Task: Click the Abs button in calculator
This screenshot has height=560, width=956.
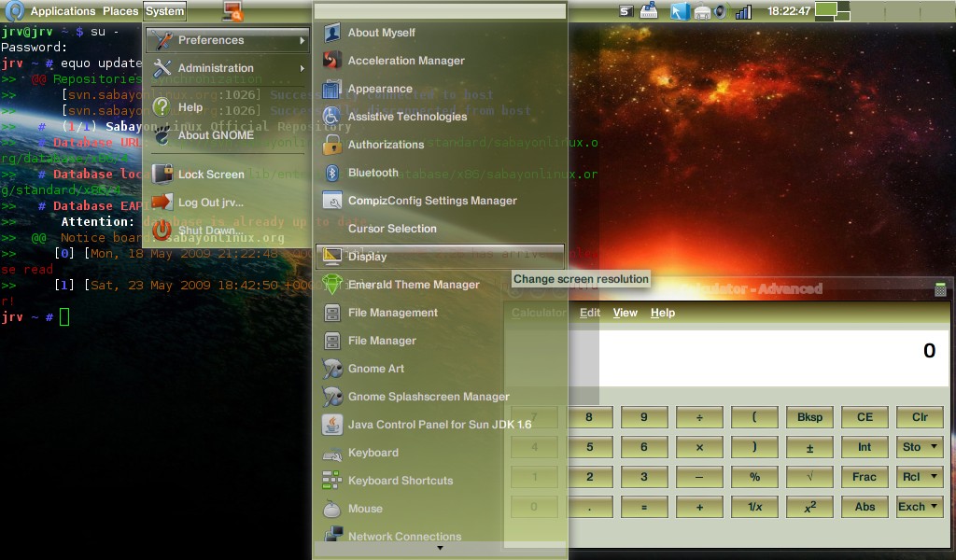Action: pos(865,507)
